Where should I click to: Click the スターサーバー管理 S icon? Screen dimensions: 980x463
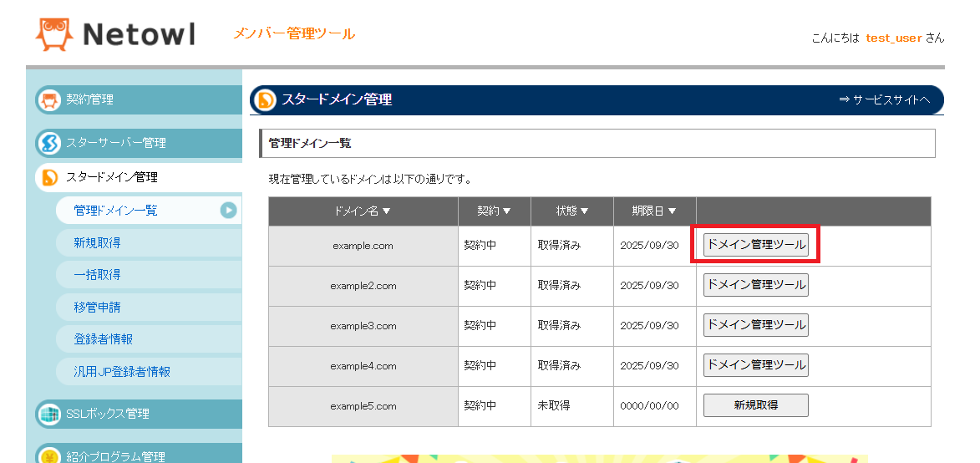pos(48,143)
